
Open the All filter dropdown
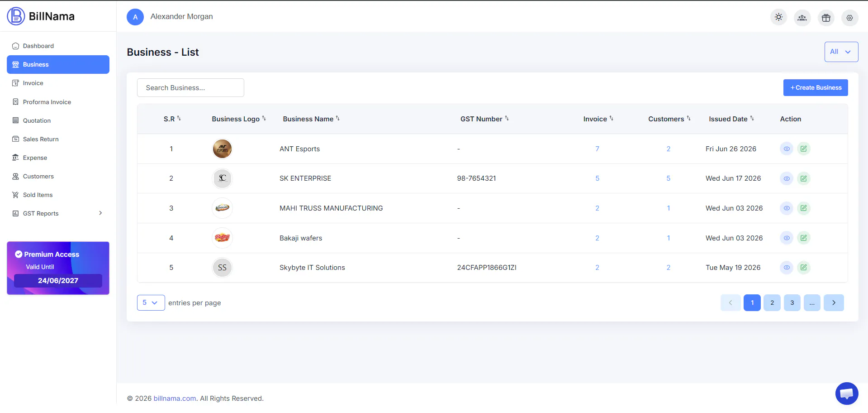pyautogui.click(x=841, y=52)
